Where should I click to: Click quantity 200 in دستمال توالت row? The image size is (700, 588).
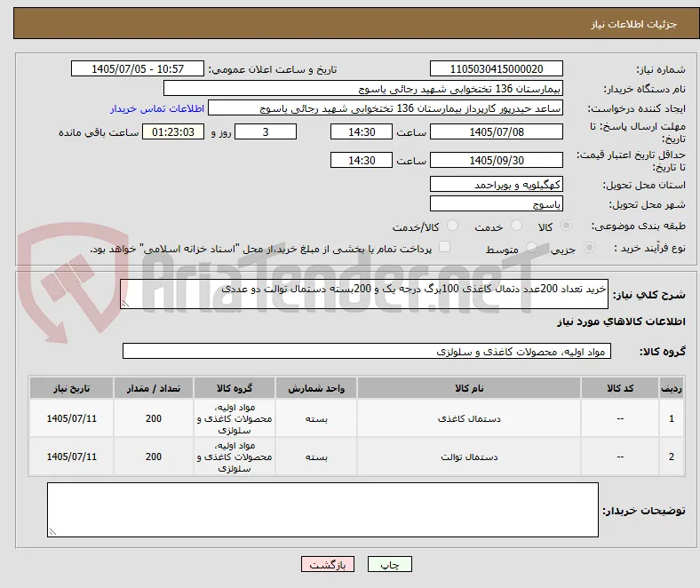coord(154,457)
